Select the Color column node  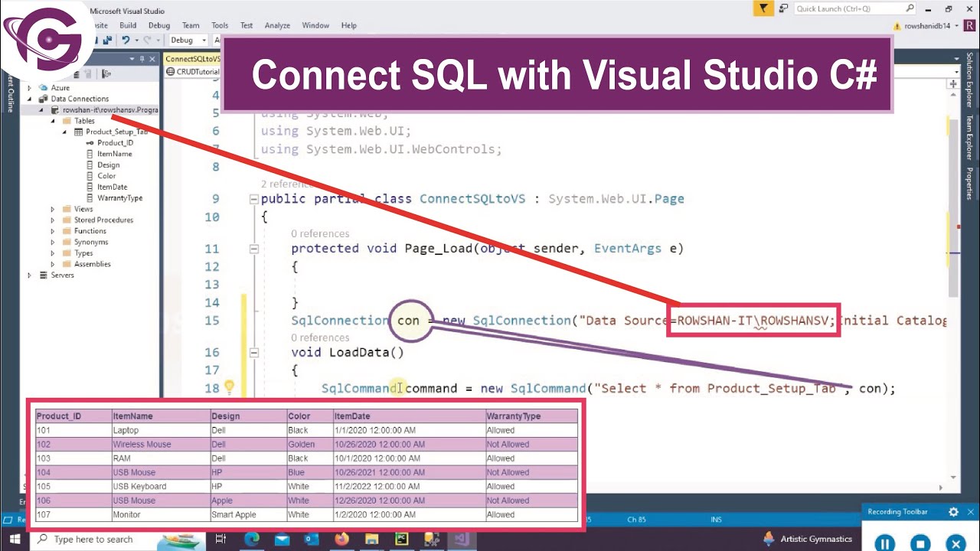click(x=106, y=176)
